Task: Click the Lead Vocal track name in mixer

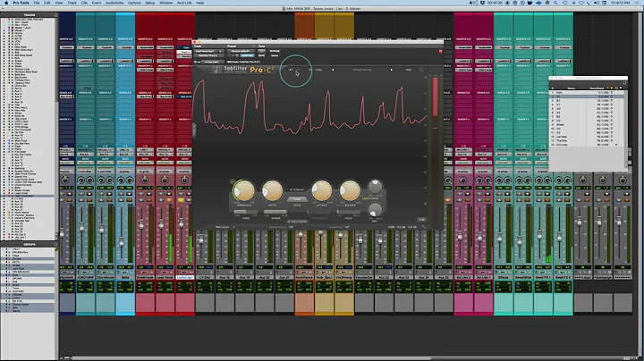Action: click(165, 277)
